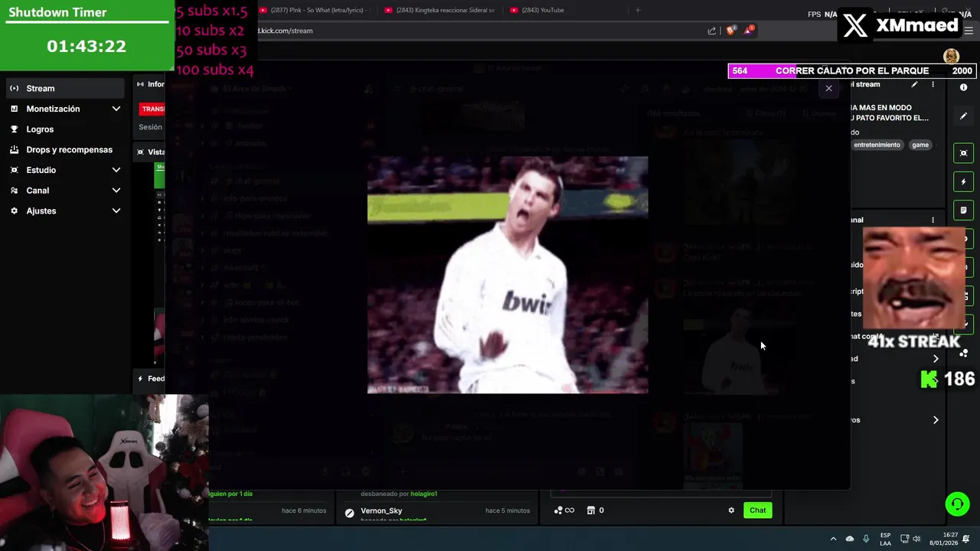
Task: Click the ESP LAA language indicator
Action: pyautogui.click(x=885, y=539)
